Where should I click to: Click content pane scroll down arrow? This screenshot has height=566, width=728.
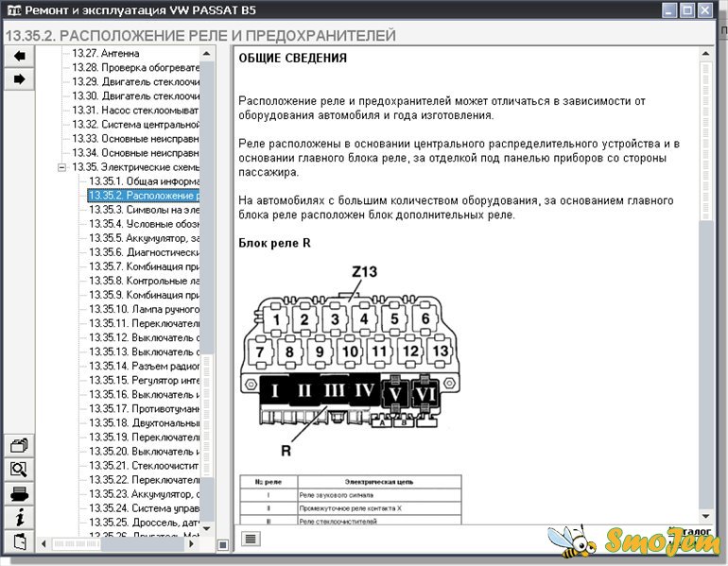click(705, 516)
